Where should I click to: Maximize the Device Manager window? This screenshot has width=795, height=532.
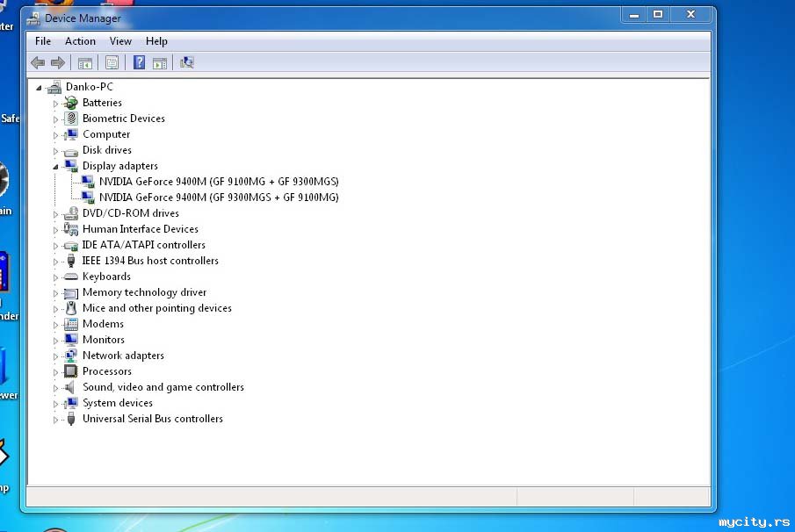658,15
